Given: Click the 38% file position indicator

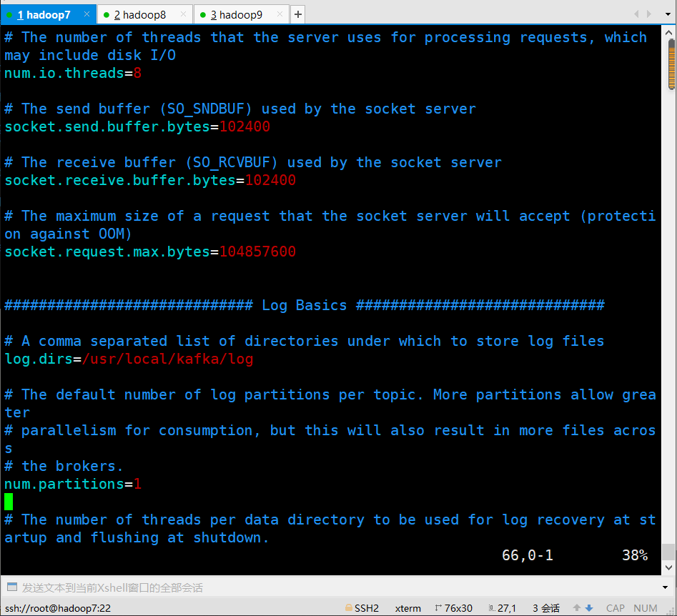Looking at the screenshot, I should (635, 555).
